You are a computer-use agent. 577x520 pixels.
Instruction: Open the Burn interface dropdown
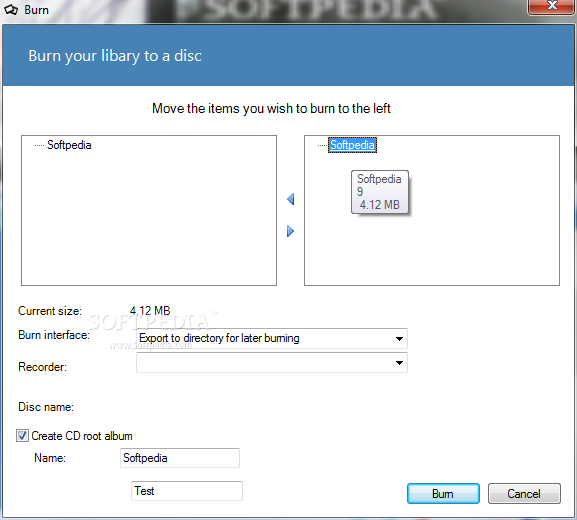click(272, 338)
